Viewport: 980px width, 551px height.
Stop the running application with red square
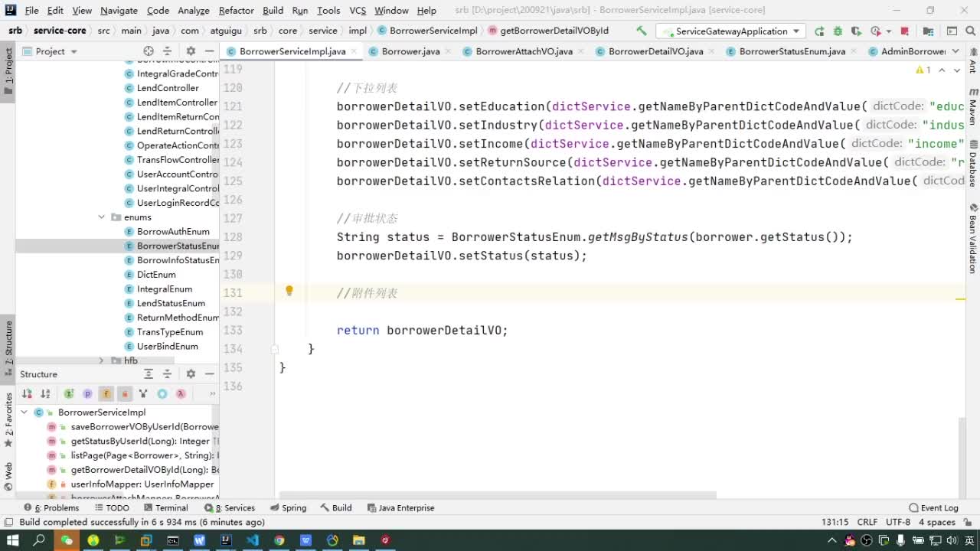(x=904, y=31)
